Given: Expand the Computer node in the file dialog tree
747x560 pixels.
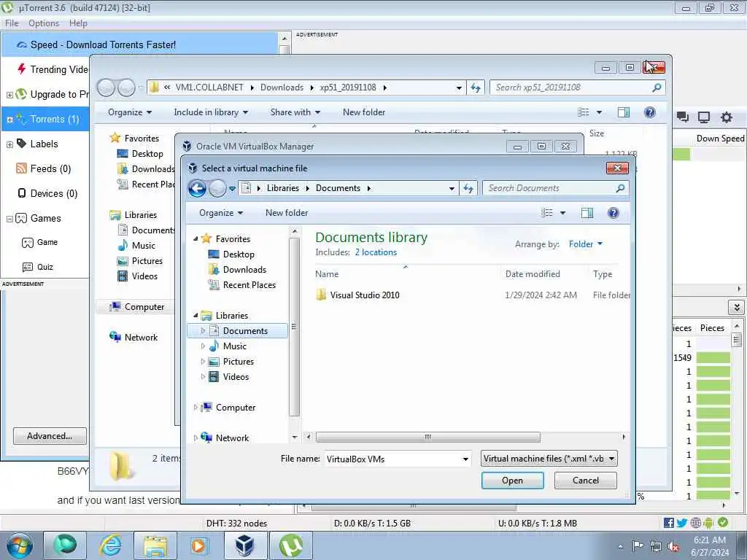Looking at the screenshot, I should click(196, 407).
